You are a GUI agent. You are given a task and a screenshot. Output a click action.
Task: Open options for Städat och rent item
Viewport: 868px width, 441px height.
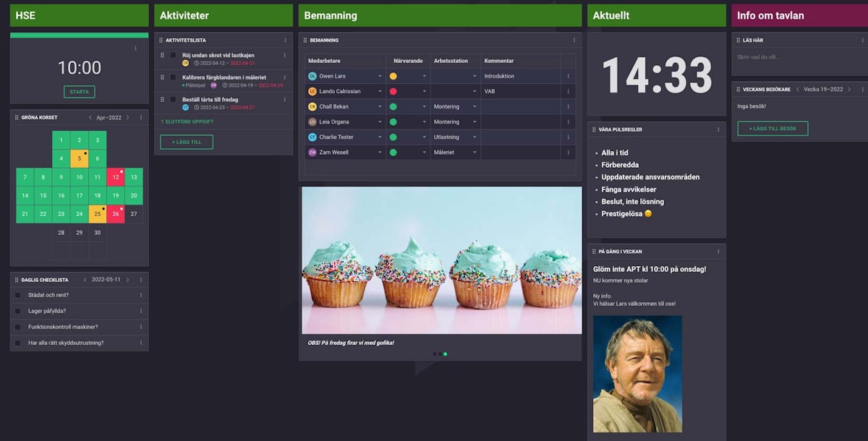pos(141,295)
